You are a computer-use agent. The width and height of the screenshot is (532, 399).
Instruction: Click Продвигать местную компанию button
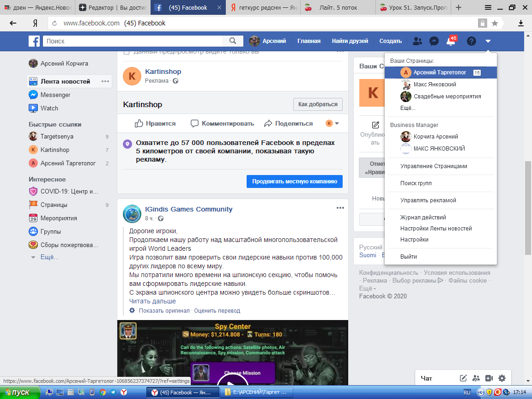(x=295, y=181)
